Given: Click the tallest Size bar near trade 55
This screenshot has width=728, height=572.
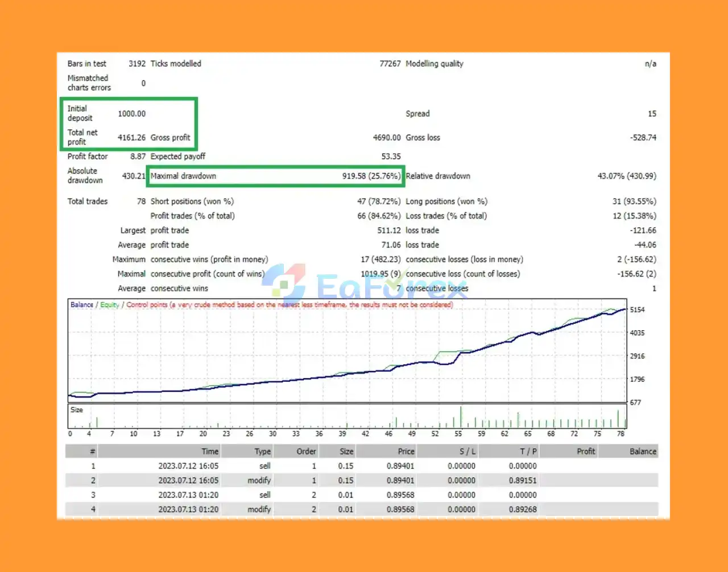Looking at the screenshot, I should [x=461, y=417].
